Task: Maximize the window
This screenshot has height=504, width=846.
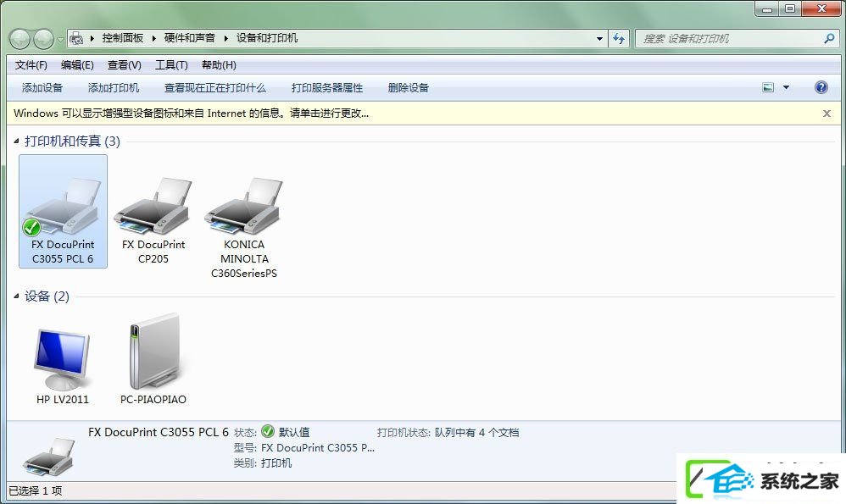Action: click(x=790, y=8)
